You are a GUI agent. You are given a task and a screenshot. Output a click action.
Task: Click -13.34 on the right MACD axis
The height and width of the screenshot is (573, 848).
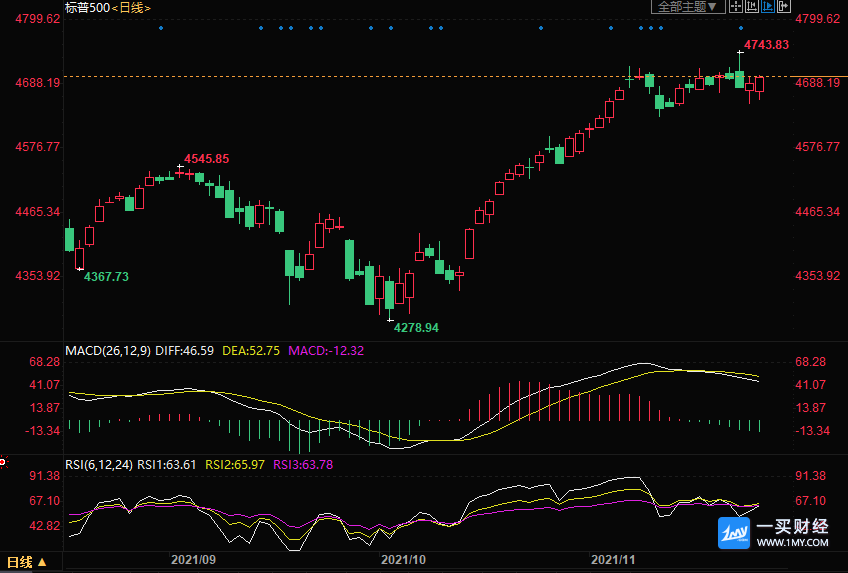(x=812, y=431)
